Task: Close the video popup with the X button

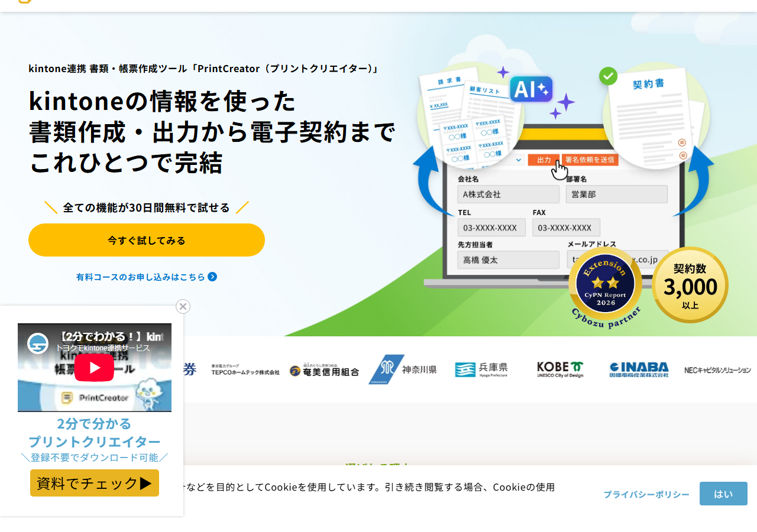Action: point(183,306)
